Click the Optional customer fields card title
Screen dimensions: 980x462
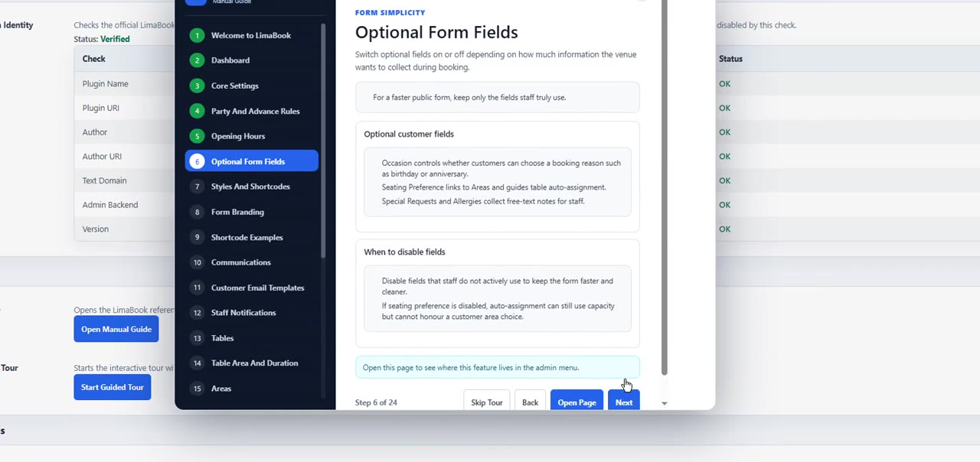[409, 134]
